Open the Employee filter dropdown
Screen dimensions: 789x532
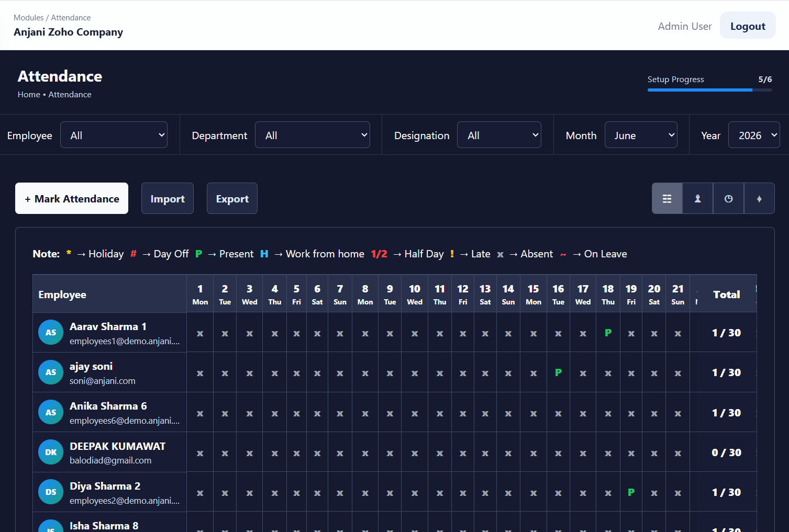(114, 135)
